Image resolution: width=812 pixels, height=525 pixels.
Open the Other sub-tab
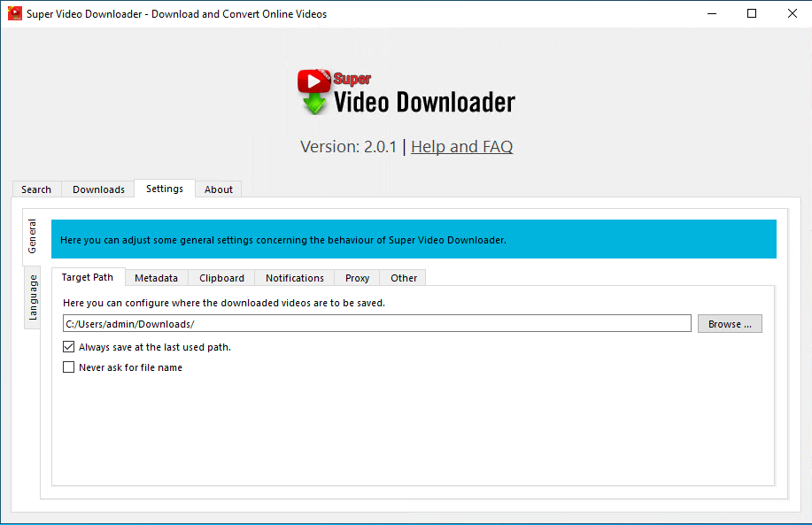[404, 278]
